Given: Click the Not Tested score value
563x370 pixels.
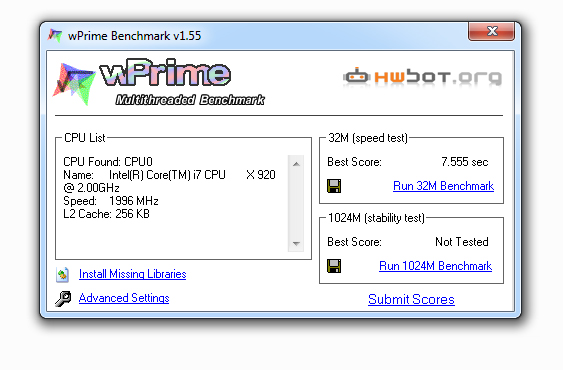Looking at the screenshot, I should click(x=462, y=242).
